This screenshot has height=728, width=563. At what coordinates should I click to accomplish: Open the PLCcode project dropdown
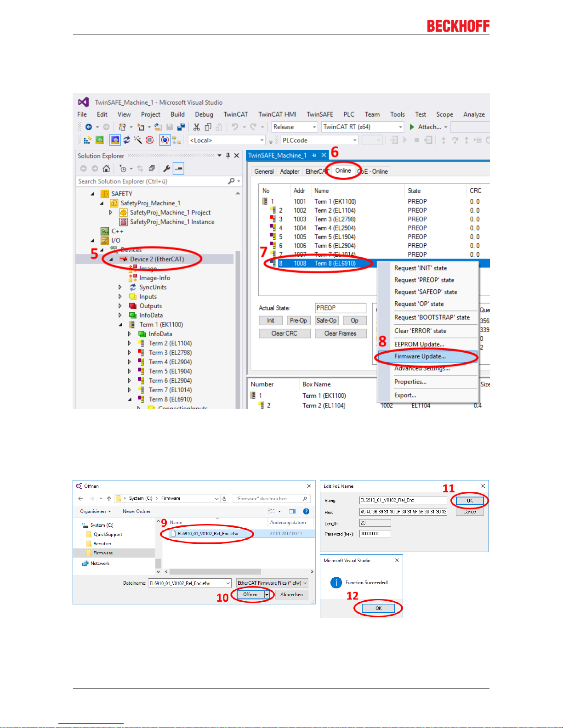point(355,140)
